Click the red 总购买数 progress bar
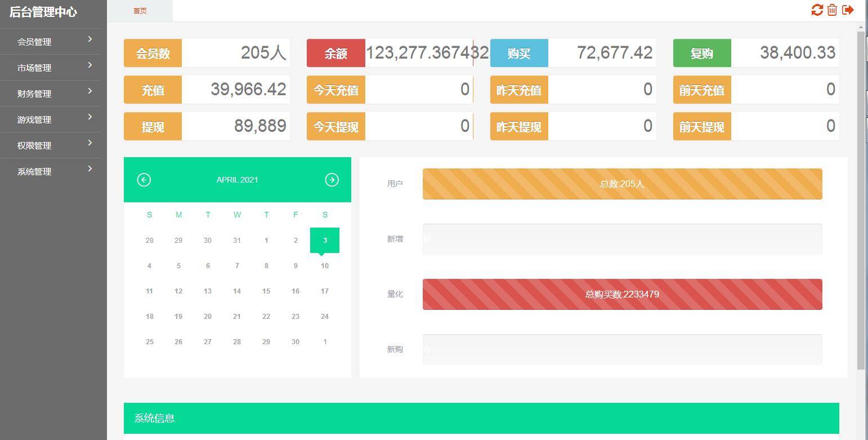The image size is (868, 440). pos(622,294)
